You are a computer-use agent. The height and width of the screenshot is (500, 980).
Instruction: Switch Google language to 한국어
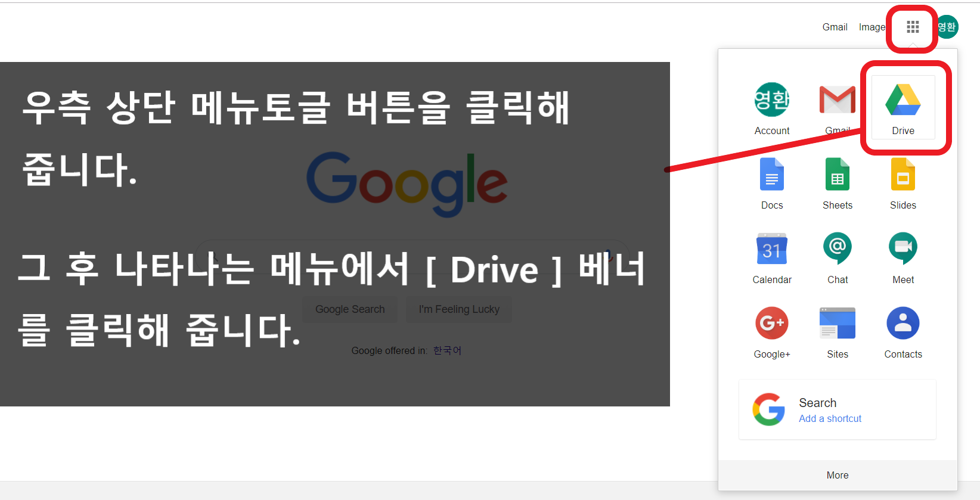click(447, 350)
